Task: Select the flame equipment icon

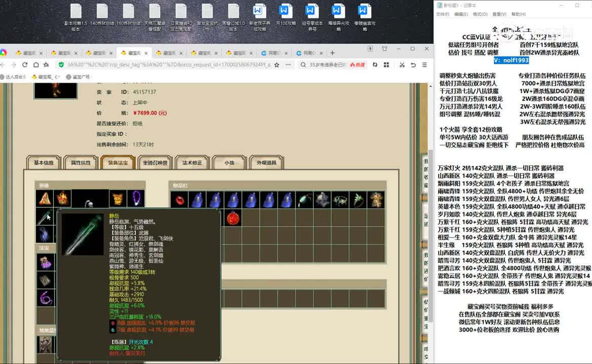Action: pyautogui.click(x=63, y=198)
